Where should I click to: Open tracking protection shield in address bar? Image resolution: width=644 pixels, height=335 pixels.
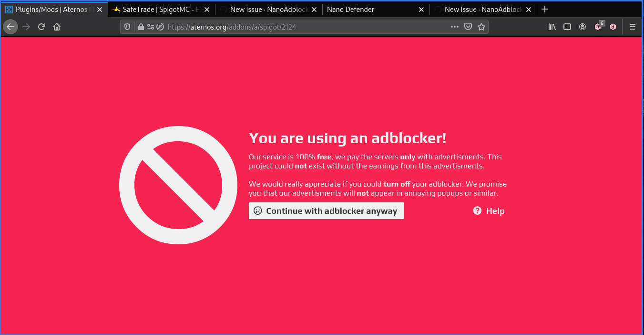[x=127, y=27]
